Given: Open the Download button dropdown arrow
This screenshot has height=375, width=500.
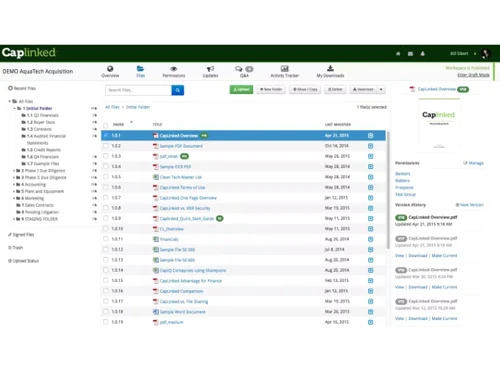Looking at the screenshot, I should pos(381,89).
